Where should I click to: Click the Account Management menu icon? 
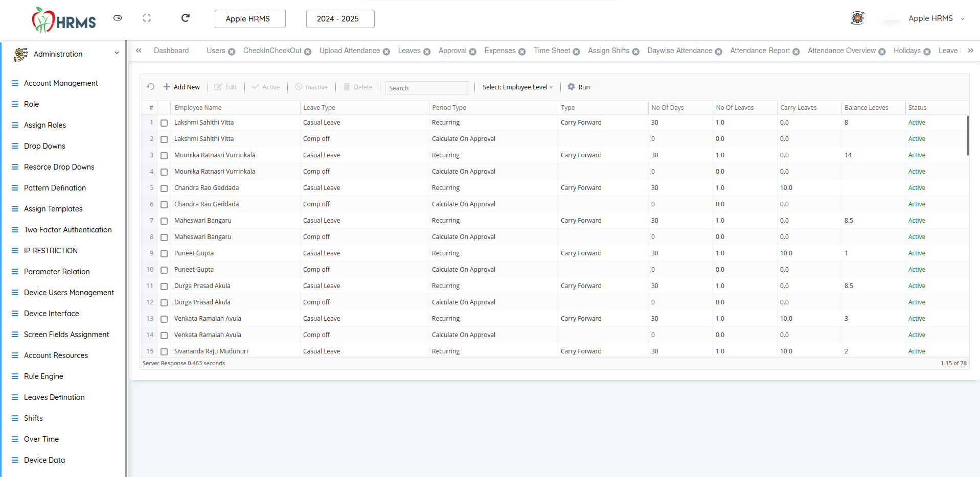[x=15, y=83]
